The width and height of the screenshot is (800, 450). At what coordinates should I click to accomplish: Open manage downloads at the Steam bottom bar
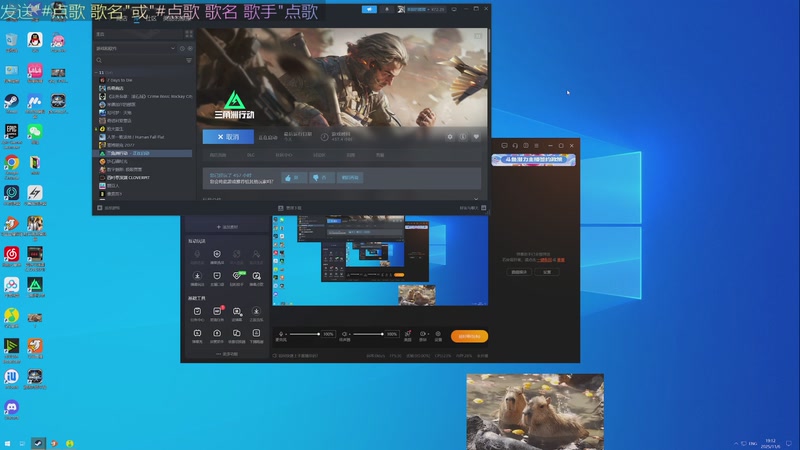(x=290, y=208)
